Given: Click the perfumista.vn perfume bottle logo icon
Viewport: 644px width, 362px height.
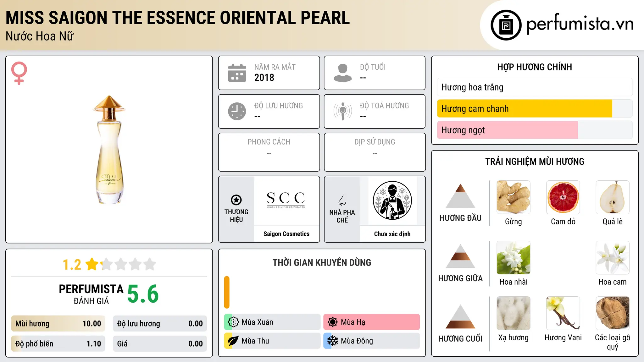Looking at the screenshot, I should 506,25.
